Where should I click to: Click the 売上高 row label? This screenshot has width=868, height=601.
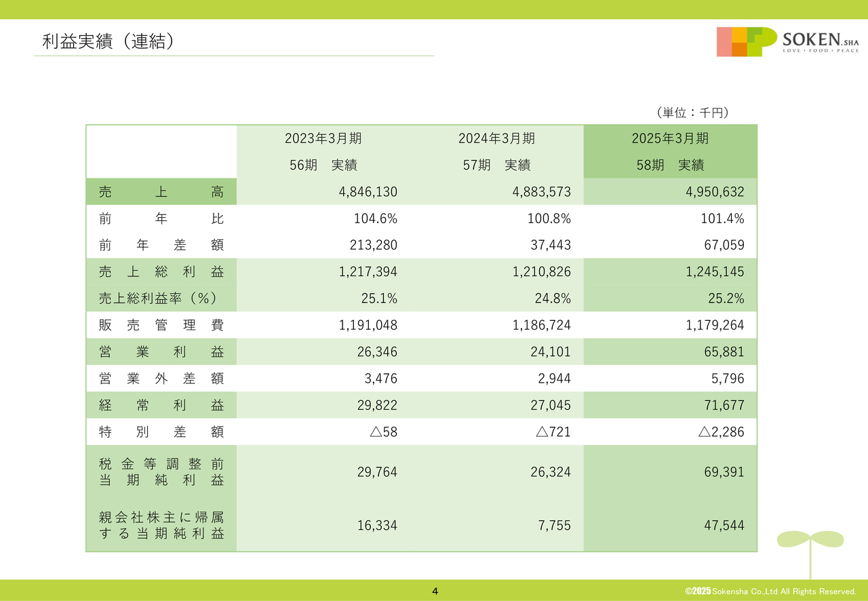[159, 191]
